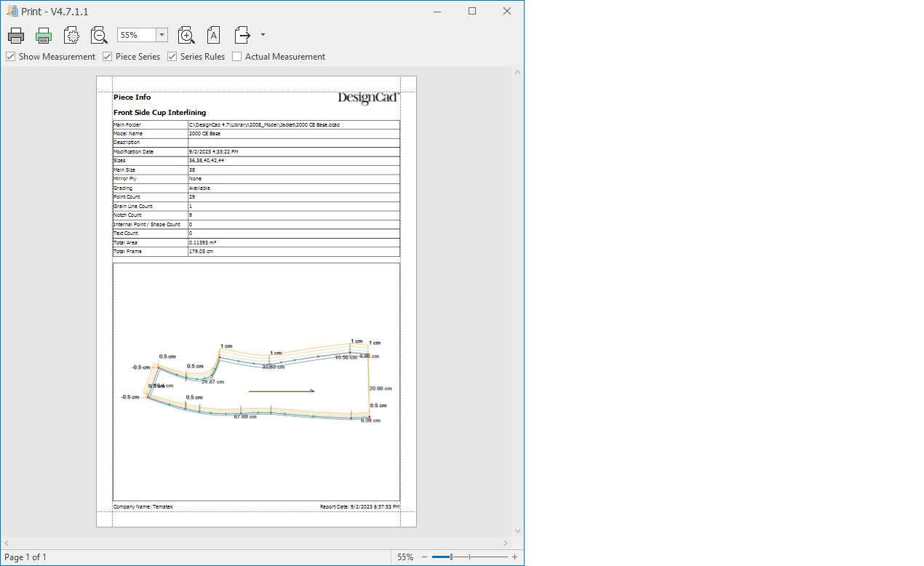Click the text page icon with letter A

[x=213, y=35]
